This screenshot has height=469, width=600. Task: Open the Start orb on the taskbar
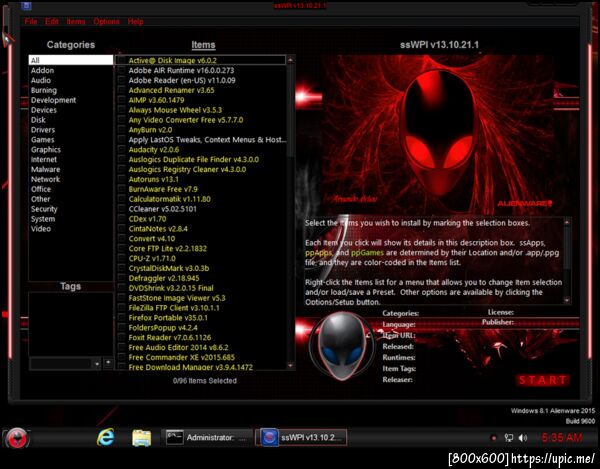click(16, 438)
